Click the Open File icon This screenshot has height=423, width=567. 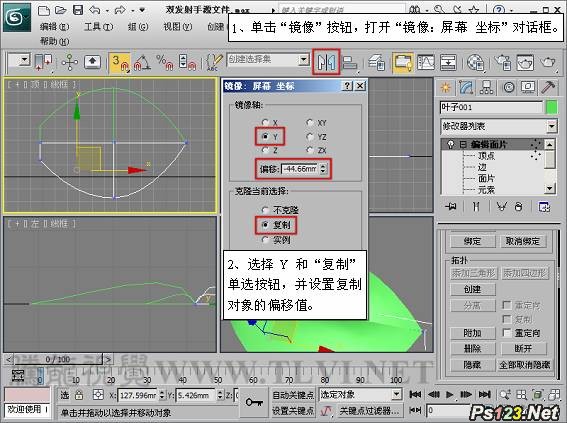[x=60, y=10]
